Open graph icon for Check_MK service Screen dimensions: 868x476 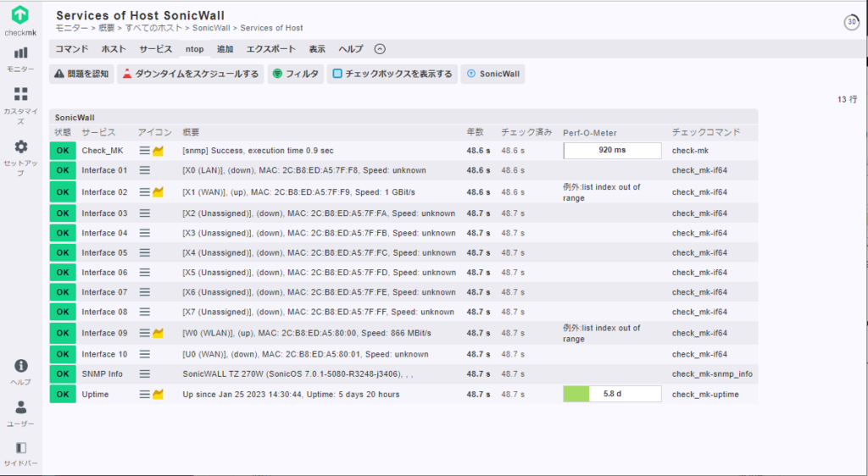[x=159, y=151]
